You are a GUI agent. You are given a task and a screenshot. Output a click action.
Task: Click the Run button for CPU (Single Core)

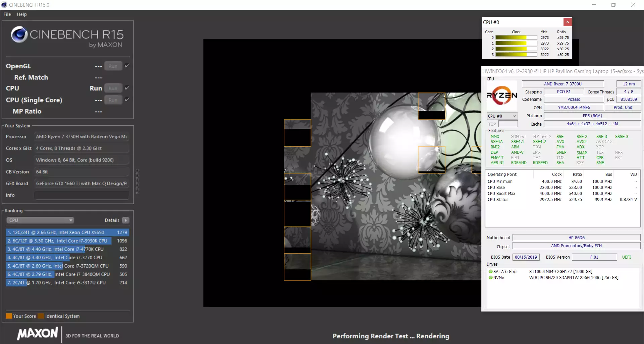coord(113,100)
